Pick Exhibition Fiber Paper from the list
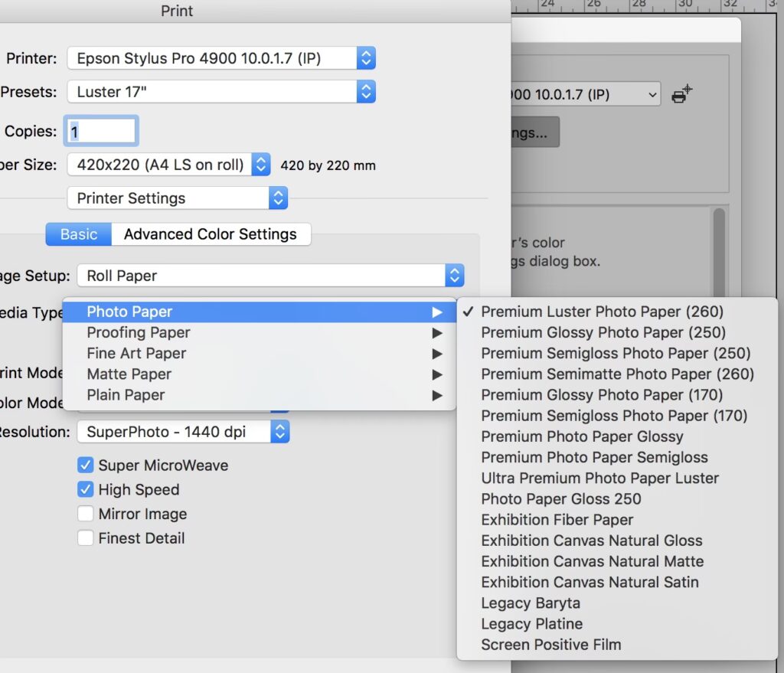The height and width of the screenshot is (673, 784). tap(557, 520)
